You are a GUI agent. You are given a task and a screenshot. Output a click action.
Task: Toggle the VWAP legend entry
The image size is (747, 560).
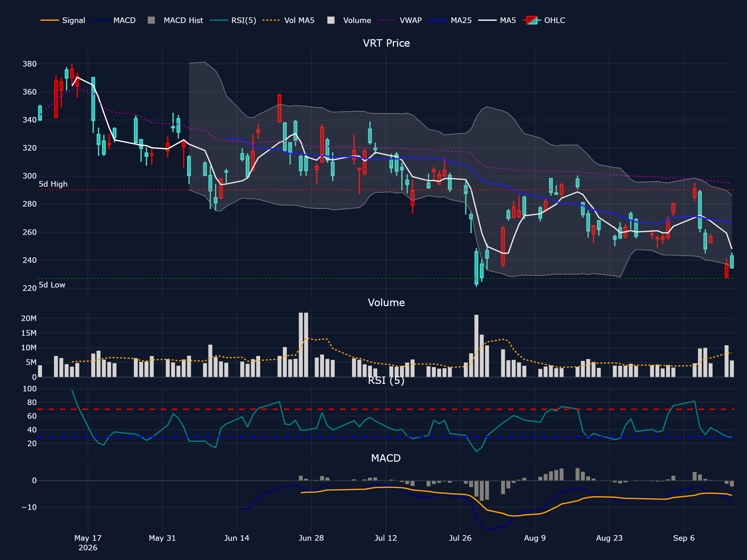pos(400,20)
